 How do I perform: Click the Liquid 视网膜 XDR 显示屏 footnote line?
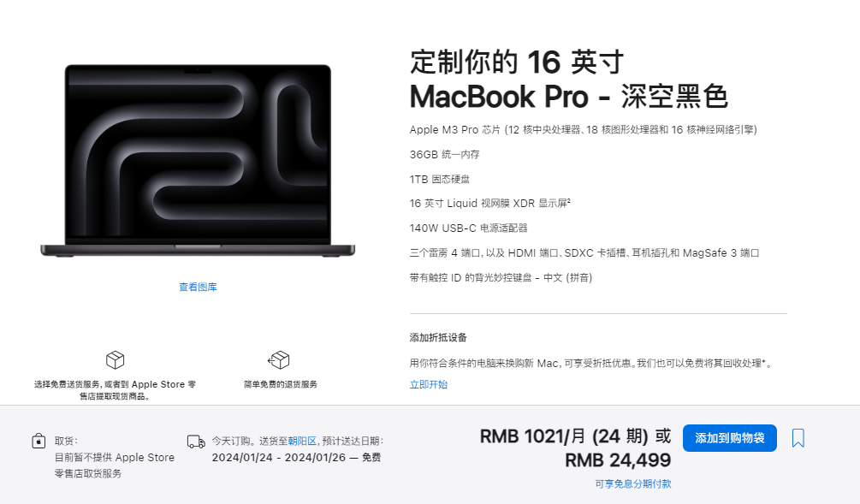pyautogui.click(x=489, y=204)
